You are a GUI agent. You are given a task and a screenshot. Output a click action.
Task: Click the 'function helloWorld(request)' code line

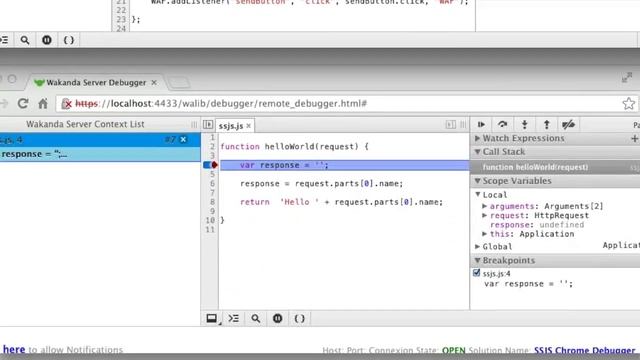tap(294, 146)
